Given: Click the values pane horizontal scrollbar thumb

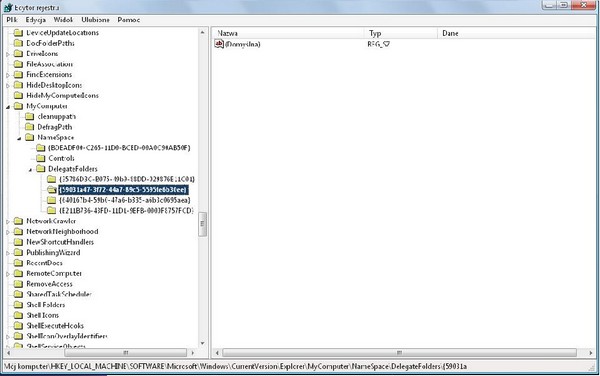Looking at the screenshot, I should [399, 353].
